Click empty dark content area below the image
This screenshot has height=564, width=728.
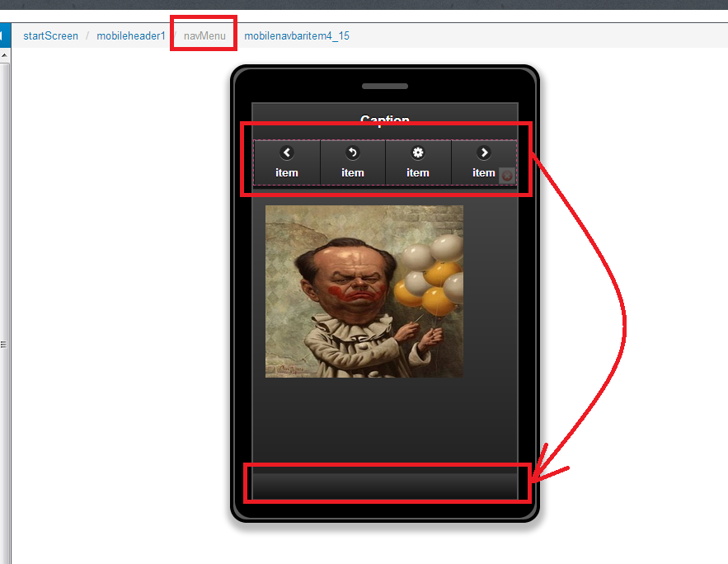385,421
